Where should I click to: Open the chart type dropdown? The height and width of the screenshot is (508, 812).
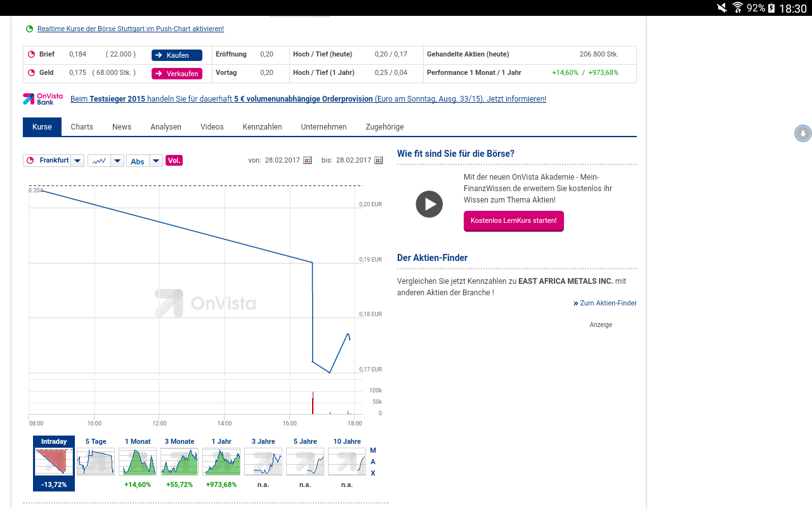pos(117,161)
